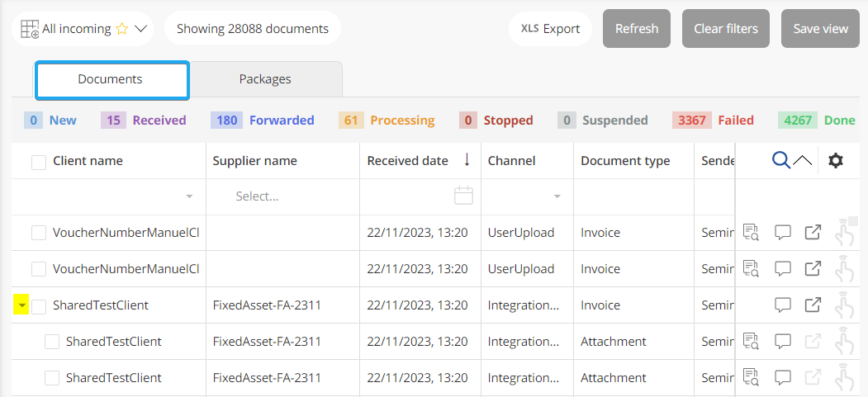Image resolution: width=868 pixels, height=397 pixels.
Task: Check the first VoucherNumberManuelCl row checkbox
Action: [x=39, y=234]
